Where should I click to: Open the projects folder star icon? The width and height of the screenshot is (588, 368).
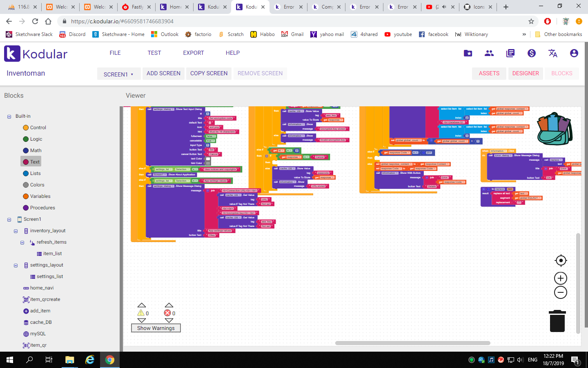point(468,53)
